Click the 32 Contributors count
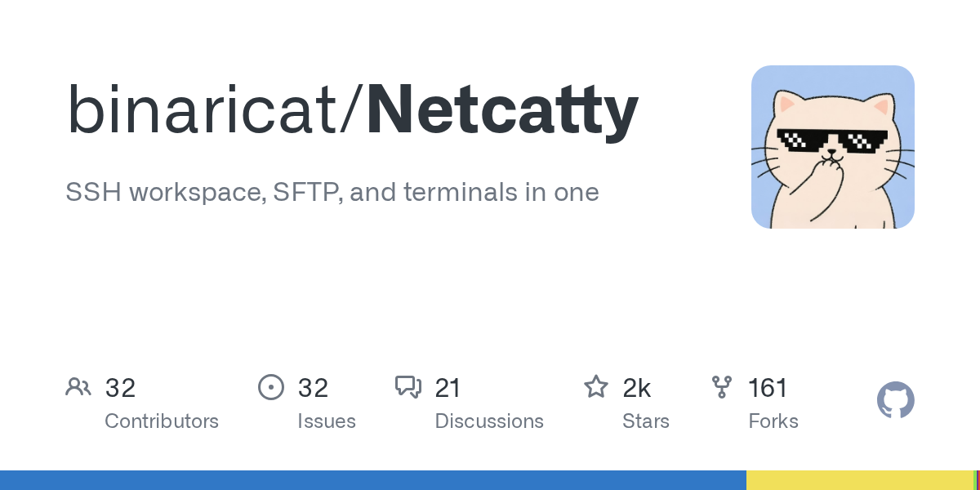 [120, 388]
